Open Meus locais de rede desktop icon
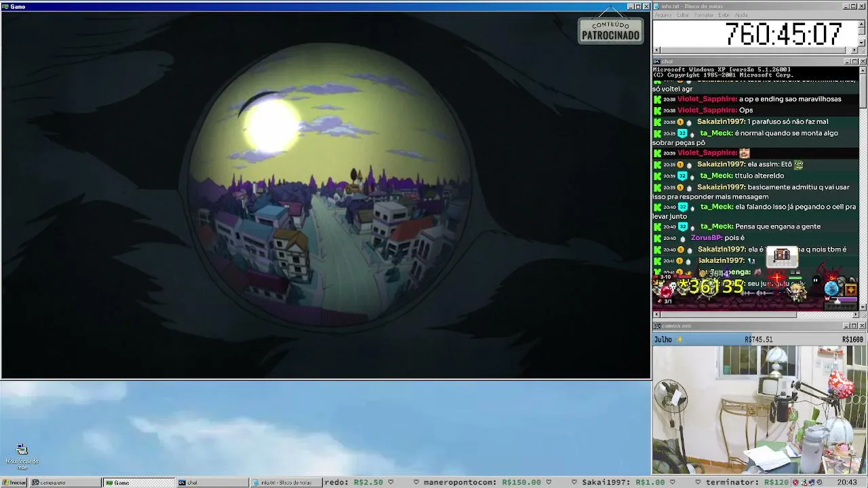868x488 pixels. [x=22, y=457]
